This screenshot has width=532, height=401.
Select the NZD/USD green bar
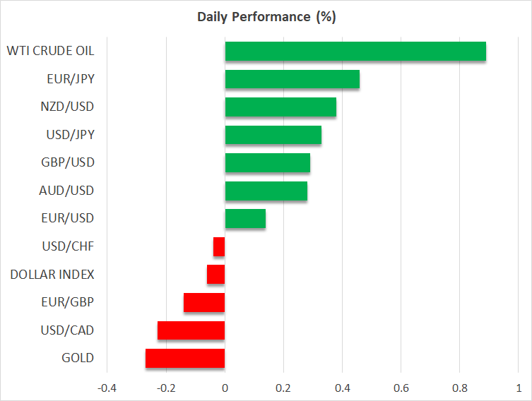[280, 107]
